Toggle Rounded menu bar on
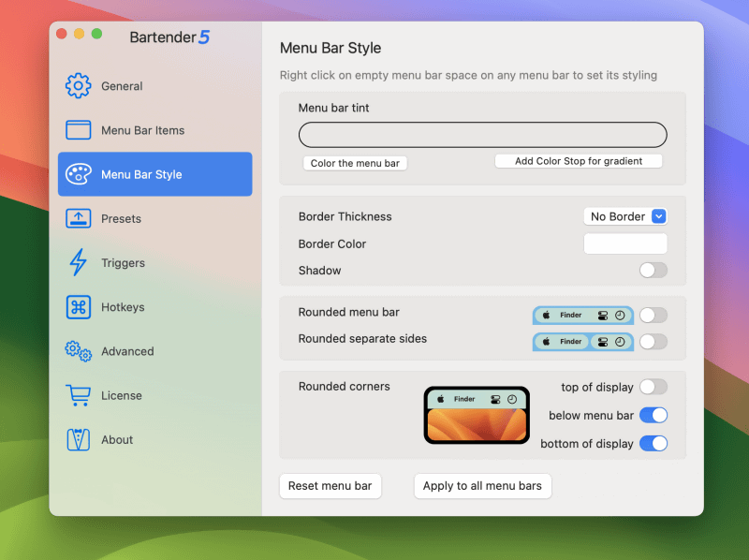 point(654,316)
